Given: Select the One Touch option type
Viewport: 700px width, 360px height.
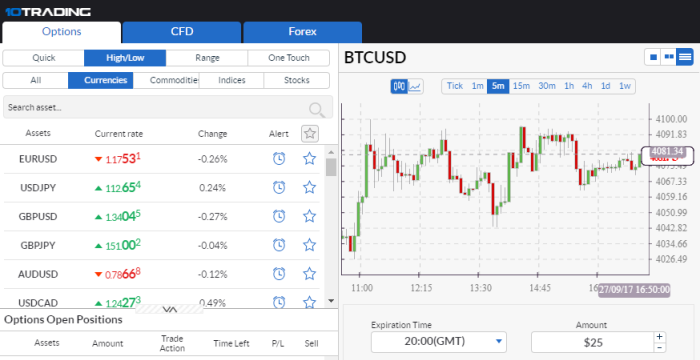Looking at the screenshot, I should click(288, 58).
